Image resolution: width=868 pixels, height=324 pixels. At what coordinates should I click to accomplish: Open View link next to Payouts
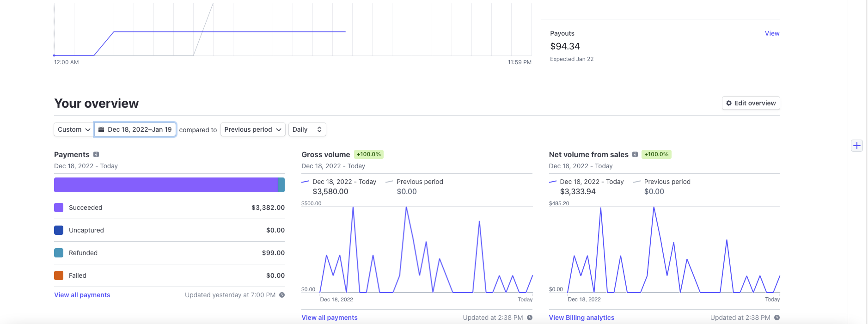click(x=772, y=33)
